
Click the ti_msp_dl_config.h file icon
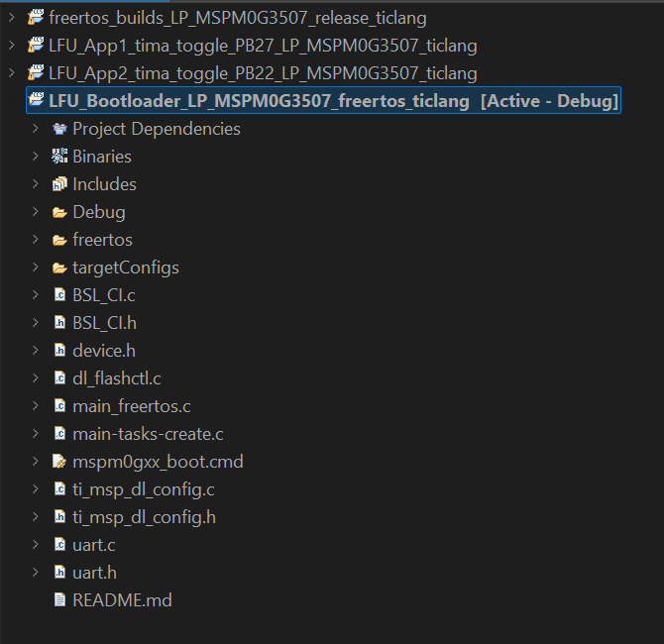[59, 516]
